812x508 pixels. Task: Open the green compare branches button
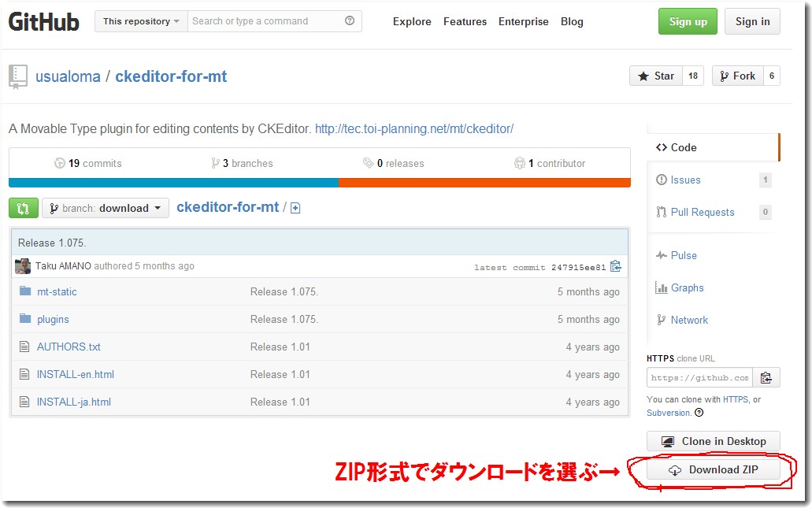tap(23, 207)
